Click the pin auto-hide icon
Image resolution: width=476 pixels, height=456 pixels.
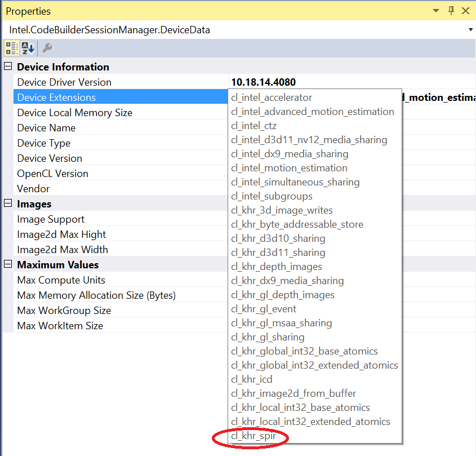(451, 11)
